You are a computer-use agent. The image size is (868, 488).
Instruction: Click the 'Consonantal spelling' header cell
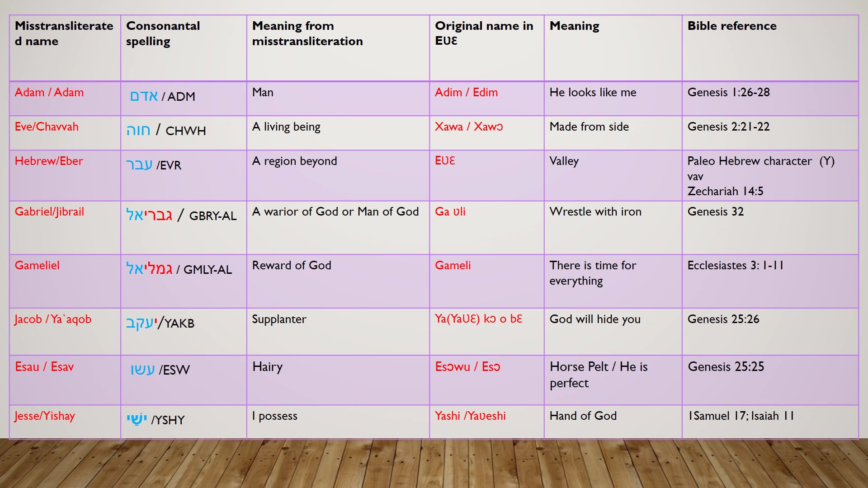tap(163, 33)
